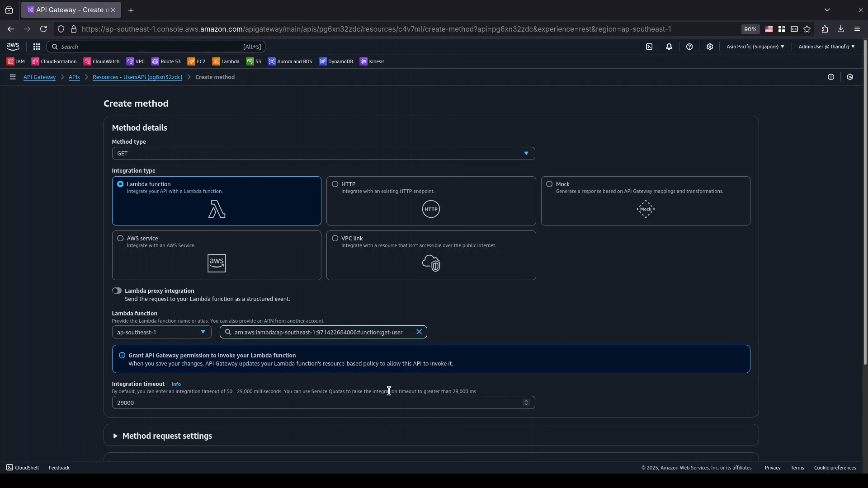Open the info panel icon near breadcrumbs

point(831,77)
